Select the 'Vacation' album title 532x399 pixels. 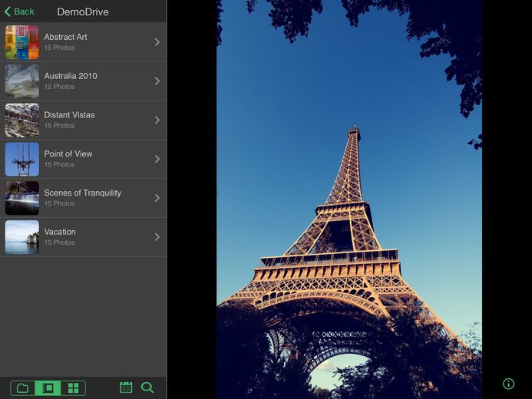60,232
